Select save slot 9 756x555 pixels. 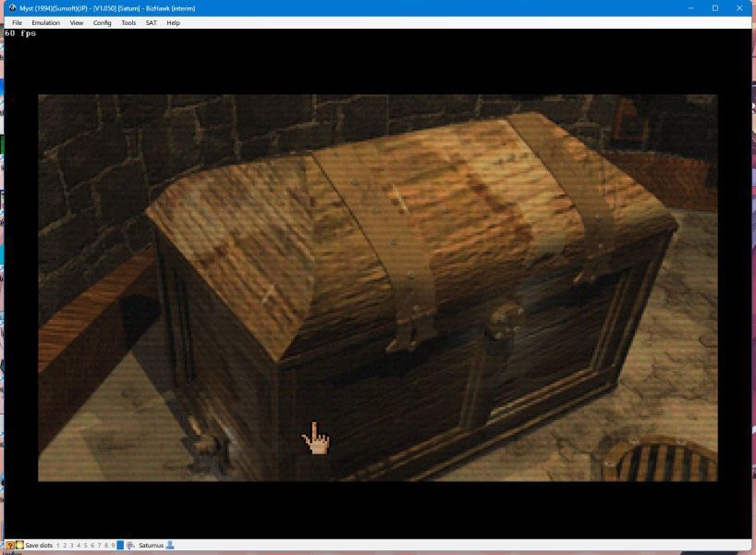click(114, 546)
